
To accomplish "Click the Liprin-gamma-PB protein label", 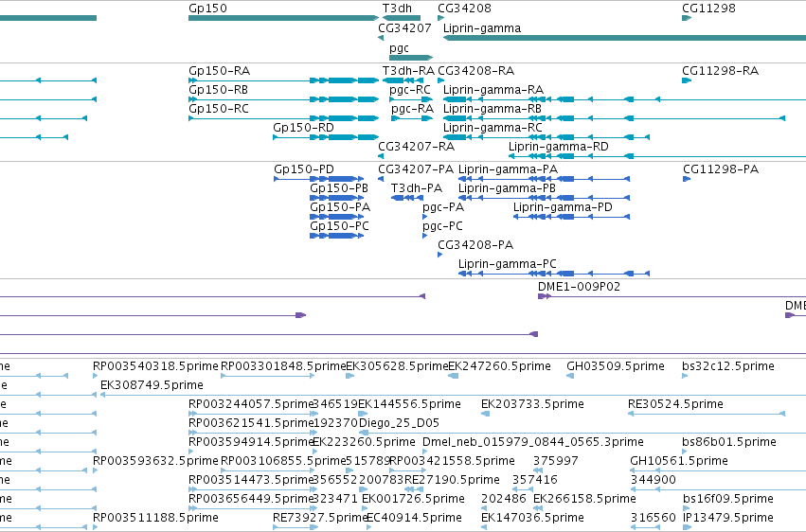I will (x=507, y=188).
